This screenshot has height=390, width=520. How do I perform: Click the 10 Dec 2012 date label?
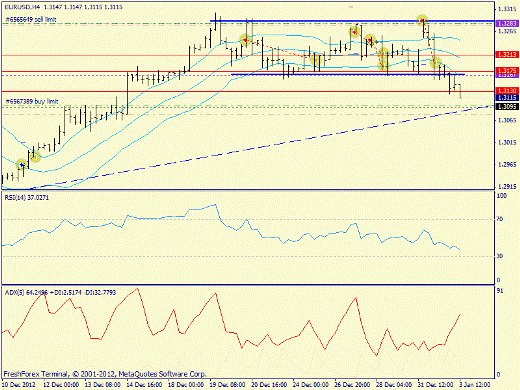[19, 384]
